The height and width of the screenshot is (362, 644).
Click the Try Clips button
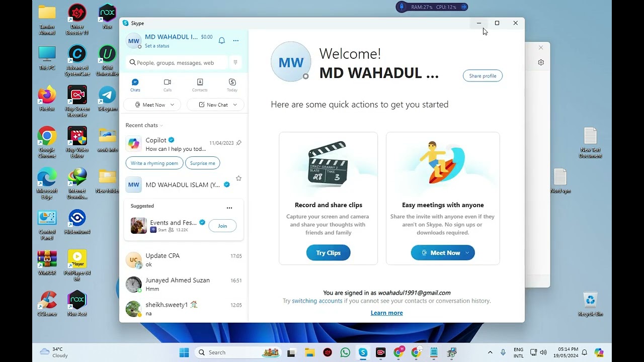pos(328,253)
